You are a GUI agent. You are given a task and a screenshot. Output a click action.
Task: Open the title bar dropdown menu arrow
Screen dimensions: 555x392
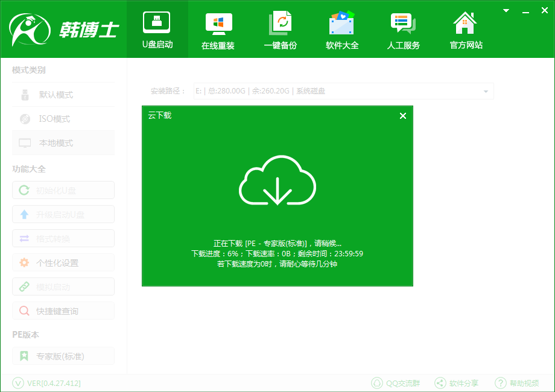508,10
